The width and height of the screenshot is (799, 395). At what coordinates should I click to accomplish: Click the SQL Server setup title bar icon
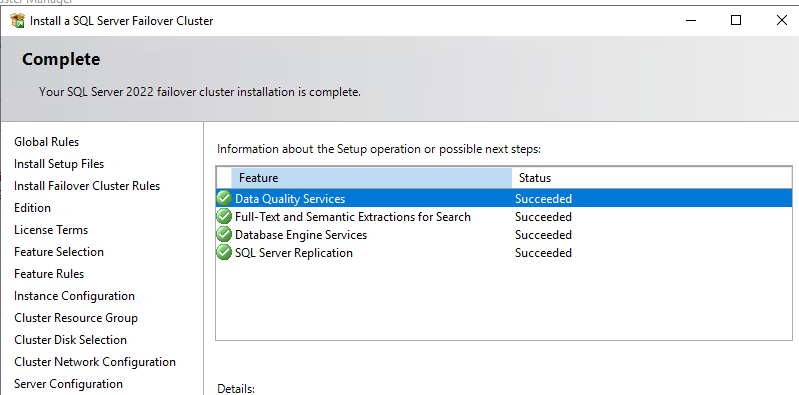[17, 21]
